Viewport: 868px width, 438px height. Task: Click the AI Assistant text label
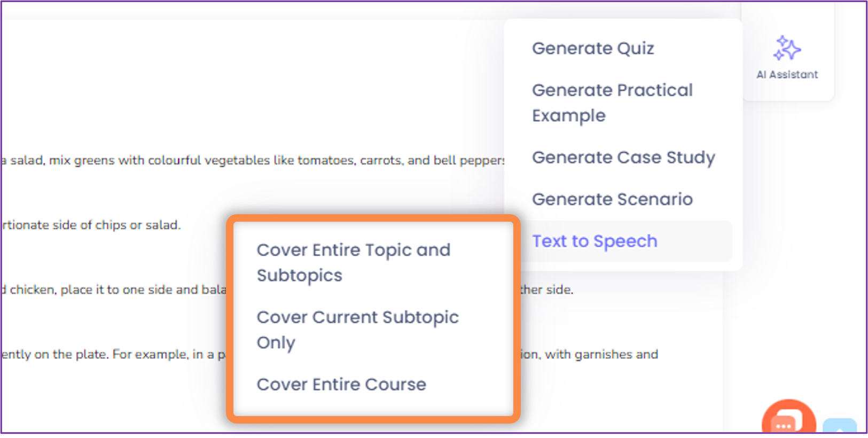pos(787,75)
